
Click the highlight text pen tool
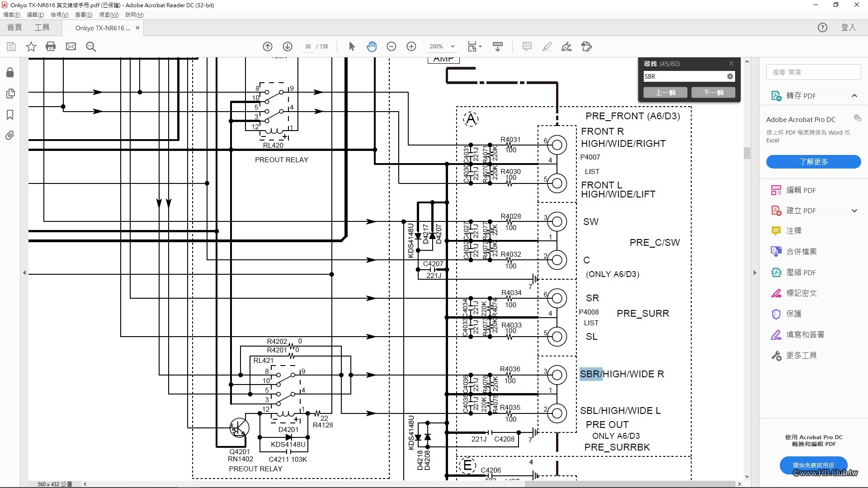click(547, 47)
